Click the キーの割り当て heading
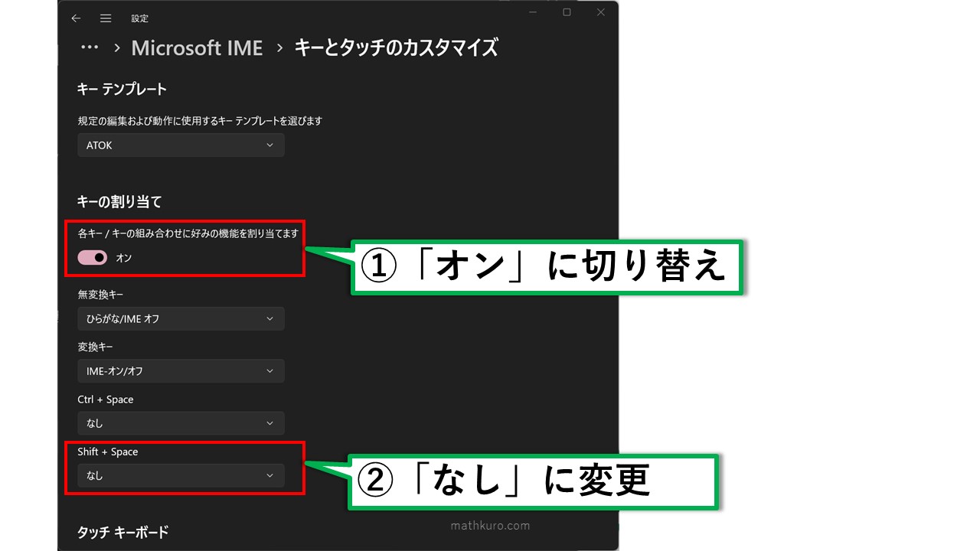980x551 pixels. [119, 202]
